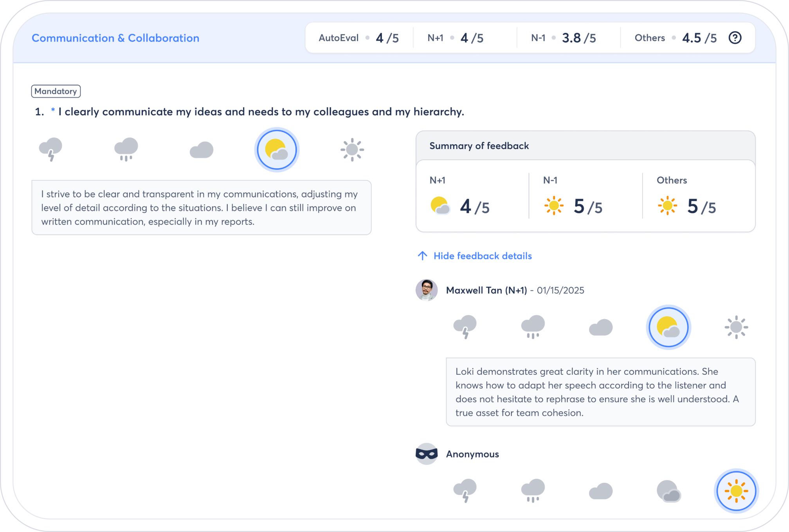Click rainy cloud icon in Anonymous rating row
This screenshot has width=789, height=532.
533,491
